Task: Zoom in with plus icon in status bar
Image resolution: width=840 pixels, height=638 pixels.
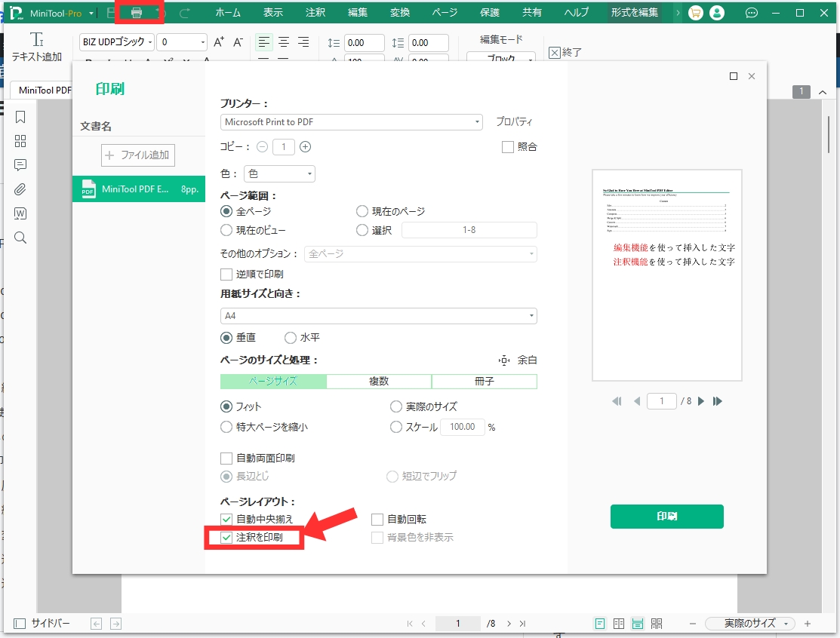Action: point(808,624)
